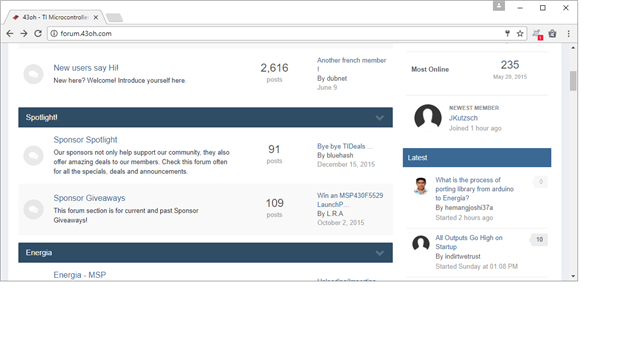Open All Outputs Go High on Startup topic

(x=469, y=242)
